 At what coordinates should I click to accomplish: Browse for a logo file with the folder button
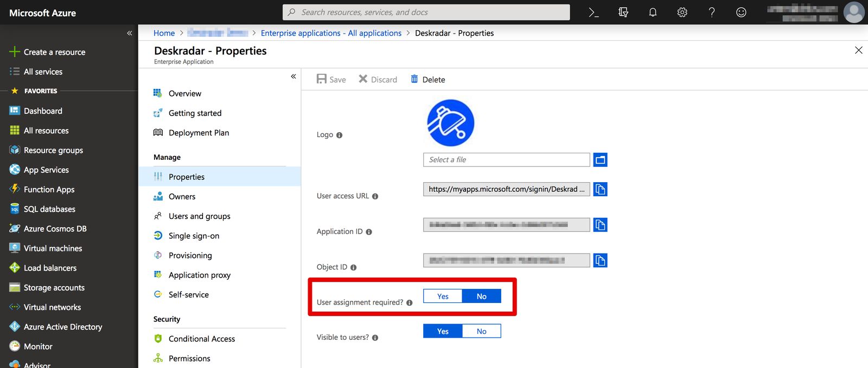pyautogui.click(x=600, y=160)
